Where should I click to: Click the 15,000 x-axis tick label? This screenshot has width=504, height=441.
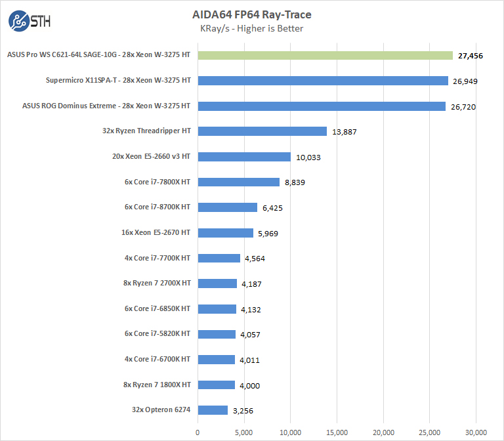pos(337,432)
